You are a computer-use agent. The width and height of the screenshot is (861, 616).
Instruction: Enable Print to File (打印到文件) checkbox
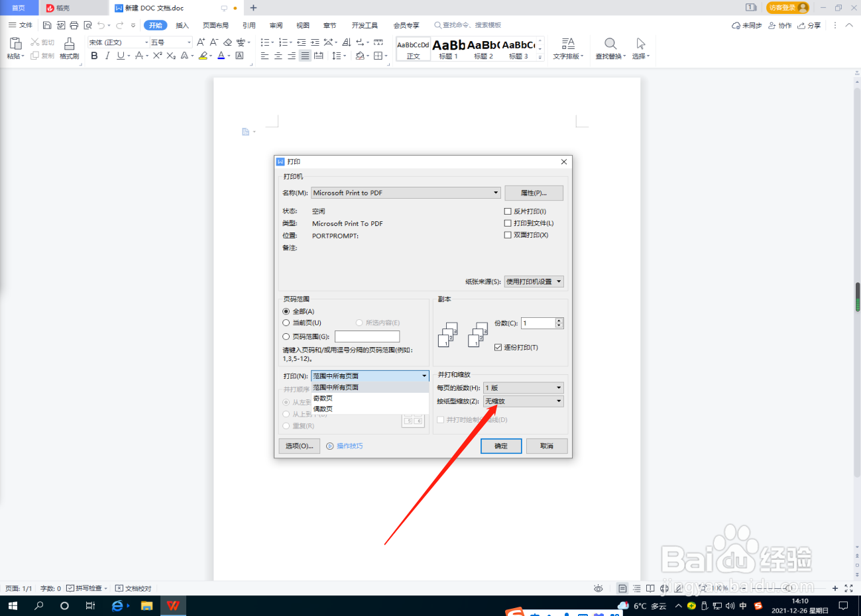click(x=508, y=223)
